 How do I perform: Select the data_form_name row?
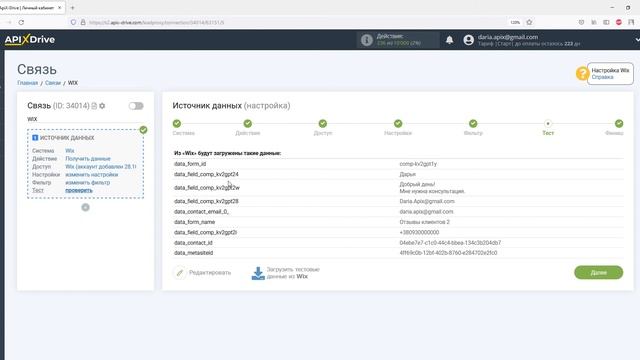[398, 222]
